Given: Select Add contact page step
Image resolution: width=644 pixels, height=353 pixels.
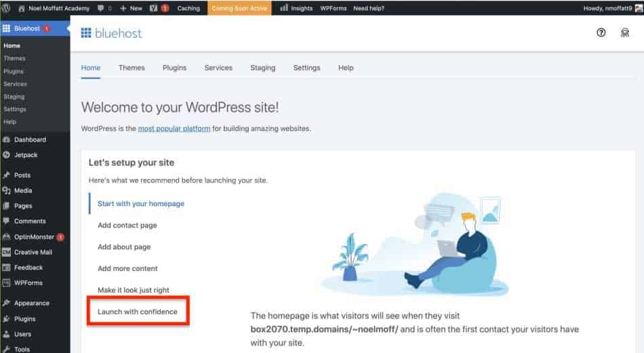Looking at the screenshot, I should 127,226.
